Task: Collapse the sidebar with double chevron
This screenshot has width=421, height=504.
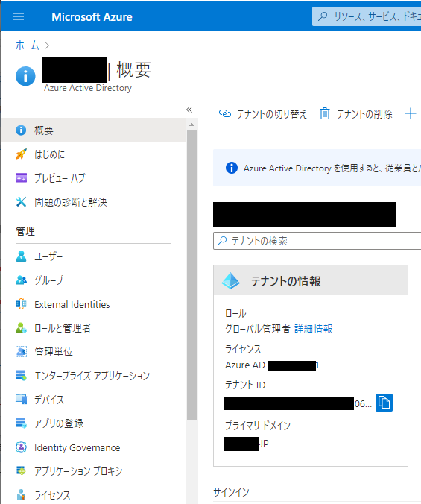Action: point(189,110)
